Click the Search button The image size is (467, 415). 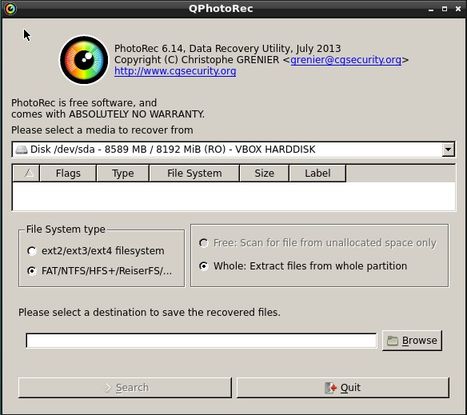click(x=125, y=388)
